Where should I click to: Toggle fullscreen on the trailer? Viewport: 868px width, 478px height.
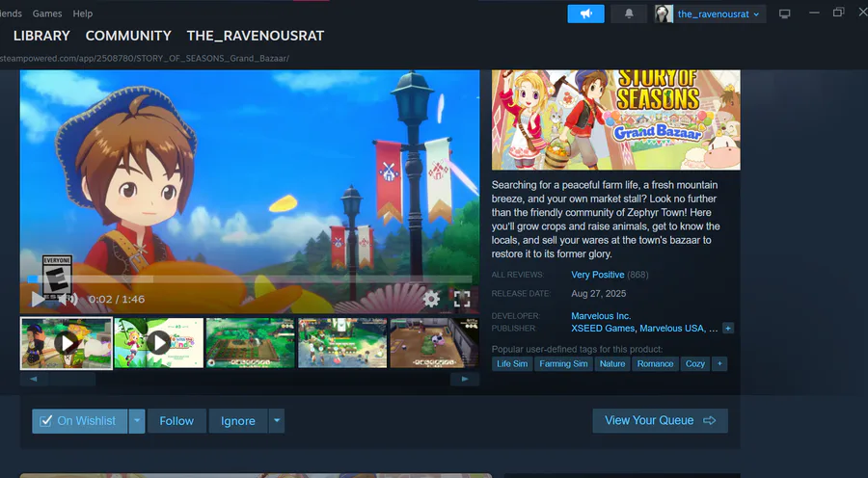tap(462, 300)
